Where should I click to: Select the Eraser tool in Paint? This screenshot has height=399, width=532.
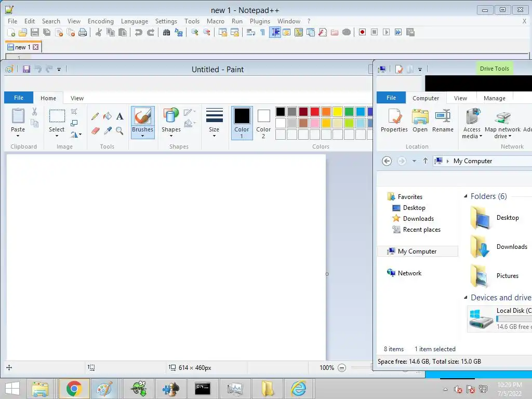(96, 130)
